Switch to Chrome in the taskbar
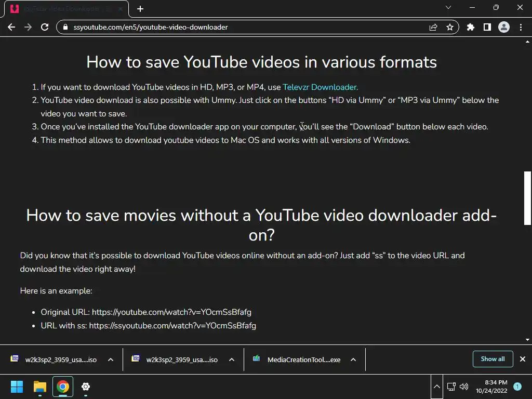Image resolution: width=532 pixels, height=399 pixels. pyautogui.click(x=63, y=387)
